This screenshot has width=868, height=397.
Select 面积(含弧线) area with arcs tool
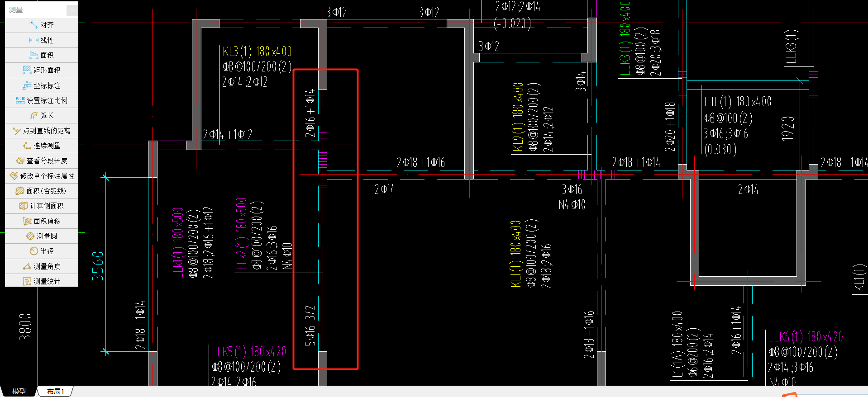pos(42,191)
